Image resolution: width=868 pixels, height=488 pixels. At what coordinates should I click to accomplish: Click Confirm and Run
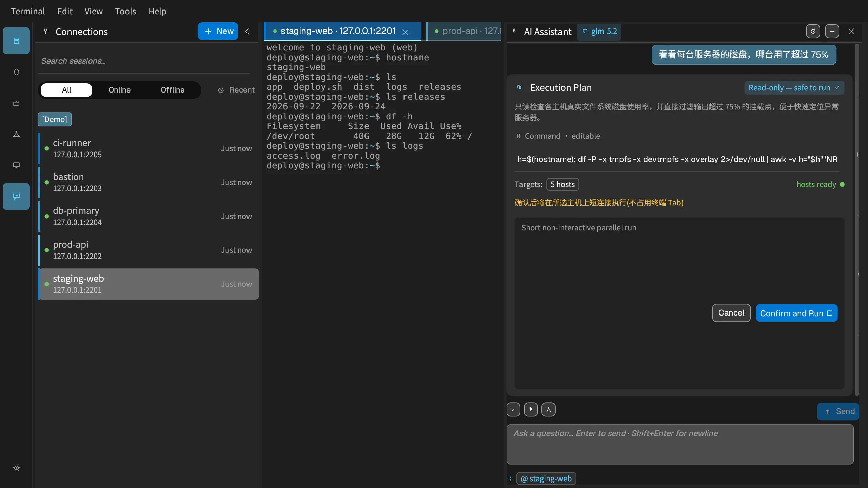coord(796,313)
